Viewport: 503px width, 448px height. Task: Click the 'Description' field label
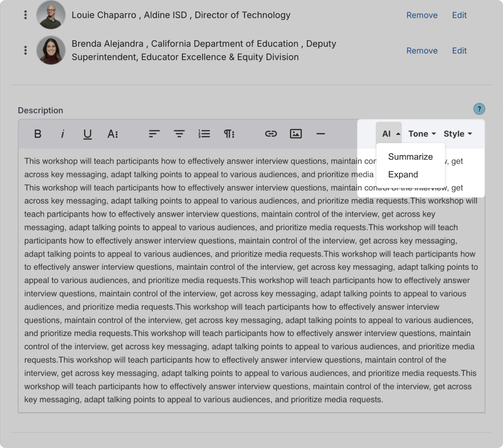40,110
